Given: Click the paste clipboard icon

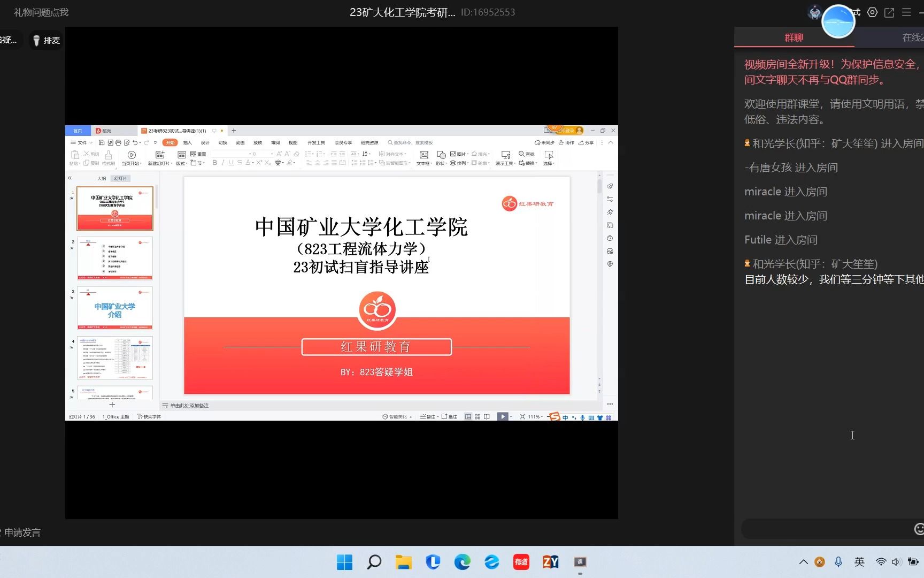Looking at the screenshot, I should pyautogui.click(x=75, y=155).
